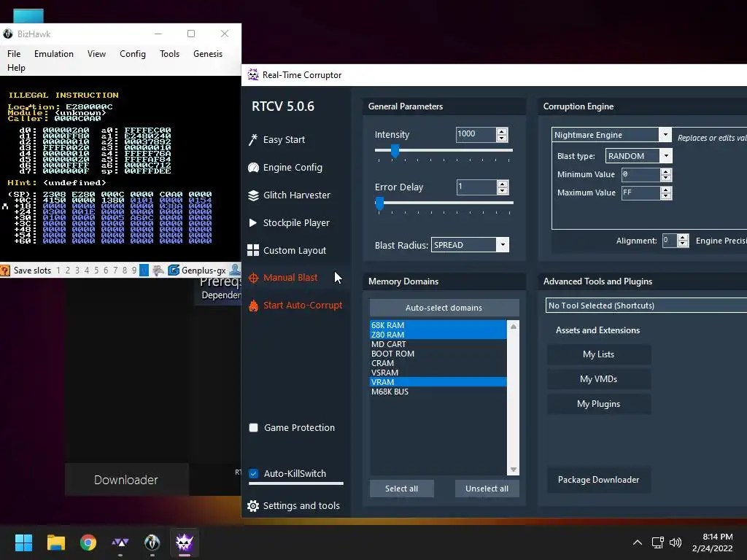Open BizHawk View menu

(x=97, y=54)
